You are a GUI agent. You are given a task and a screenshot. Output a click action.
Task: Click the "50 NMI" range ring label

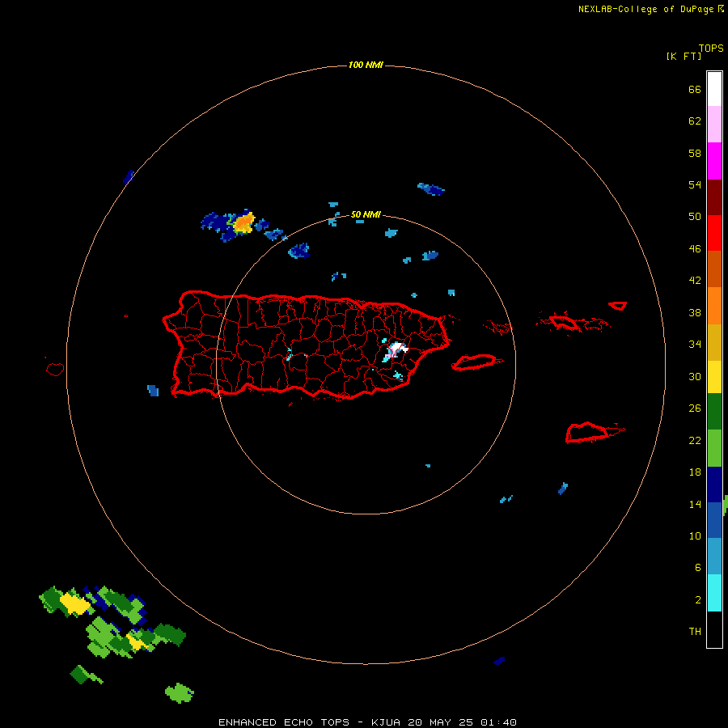click(x=366, y=214)
